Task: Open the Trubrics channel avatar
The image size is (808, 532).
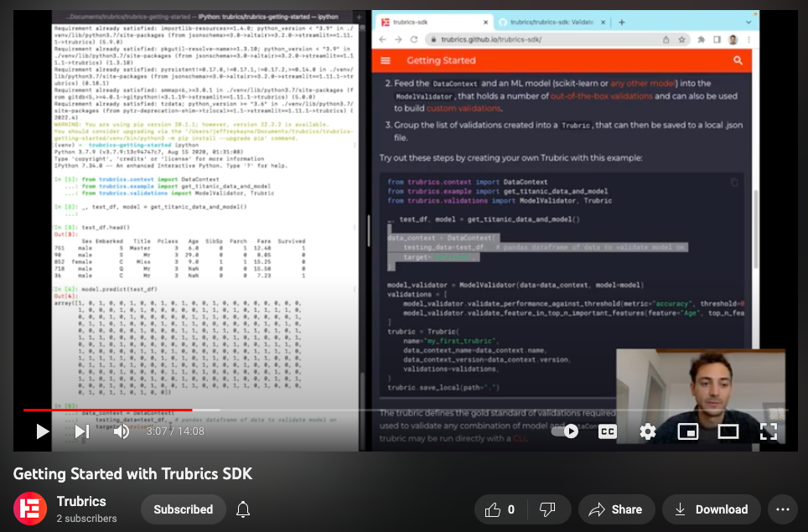Action: coord(30,509)
